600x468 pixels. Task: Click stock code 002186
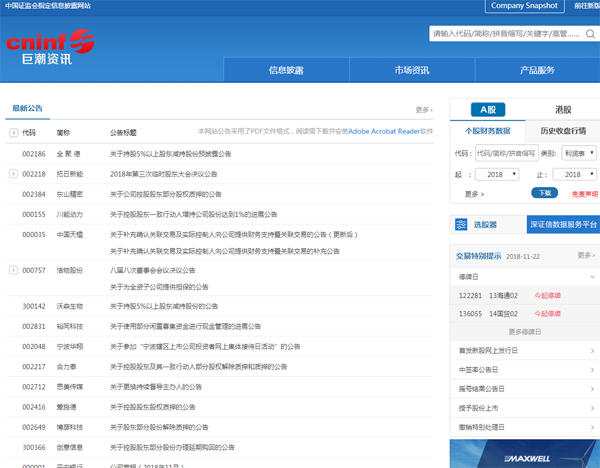coord(34,154)
